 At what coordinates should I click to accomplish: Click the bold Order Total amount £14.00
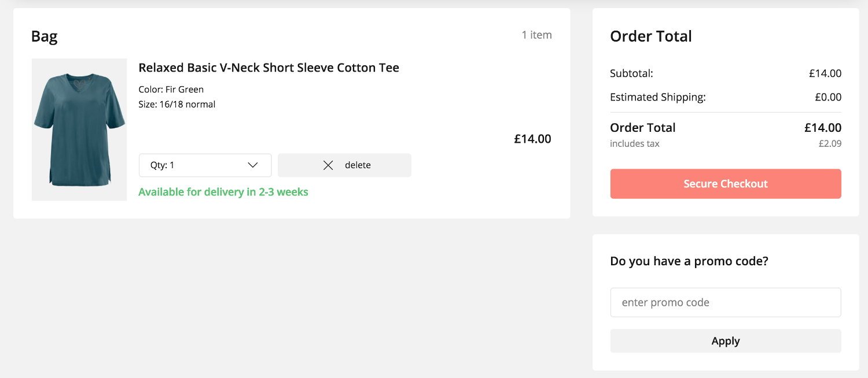pyautogui.click(x=823, y=128)
